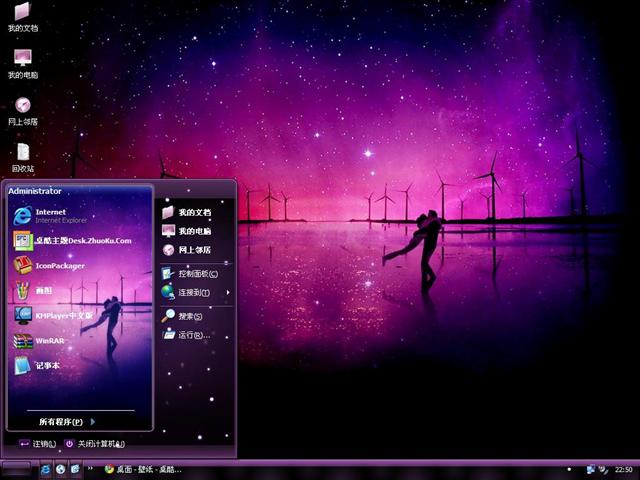This screenshot has width=640, height=480.
Task: Select 搜索(S) in the Start menu
Action: click(189, 316)
